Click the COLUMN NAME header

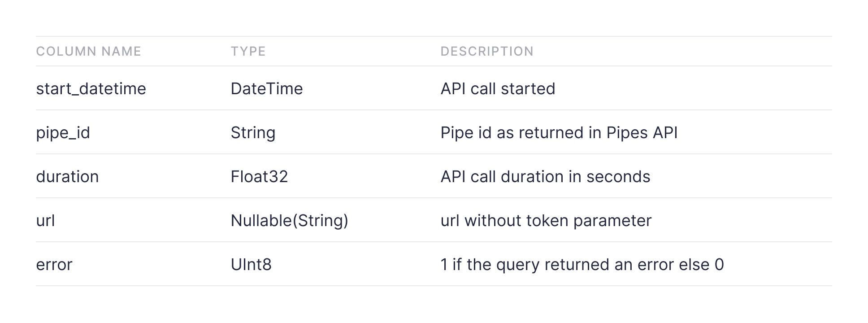[x=88, y=51]
